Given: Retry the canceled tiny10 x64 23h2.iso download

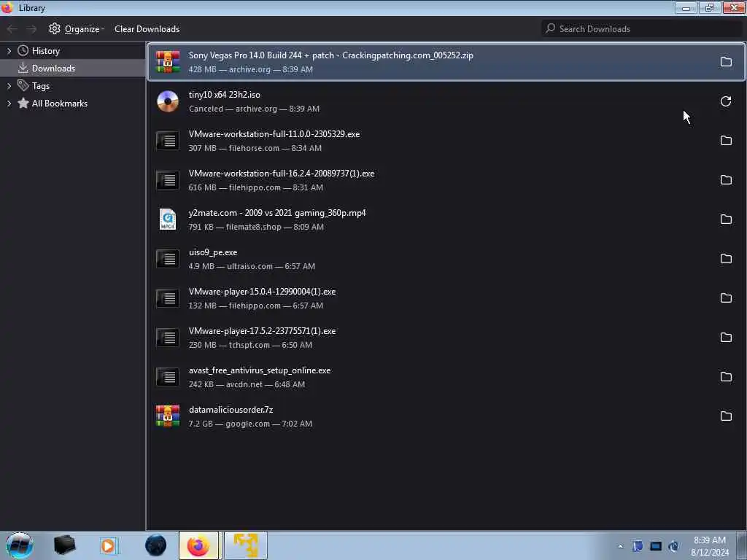Looking at the screenshot, I should click(x=726, y=101).
